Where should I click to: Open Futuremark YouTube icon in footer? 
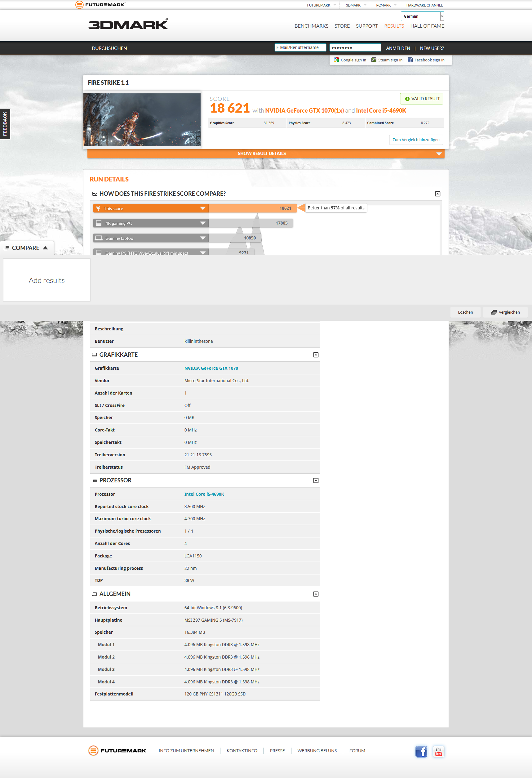(x=438, y=752)
